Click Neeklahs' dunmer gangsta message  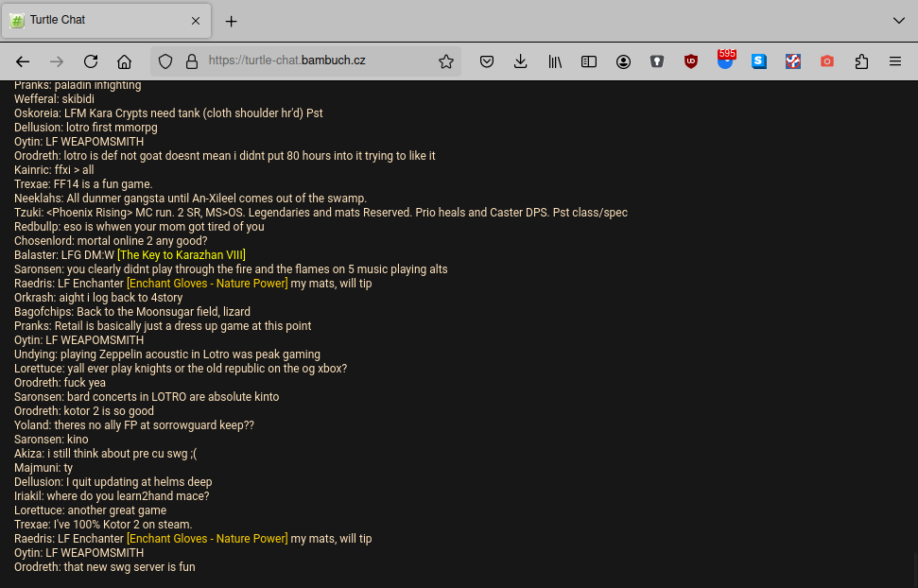[x=190, y=199]
